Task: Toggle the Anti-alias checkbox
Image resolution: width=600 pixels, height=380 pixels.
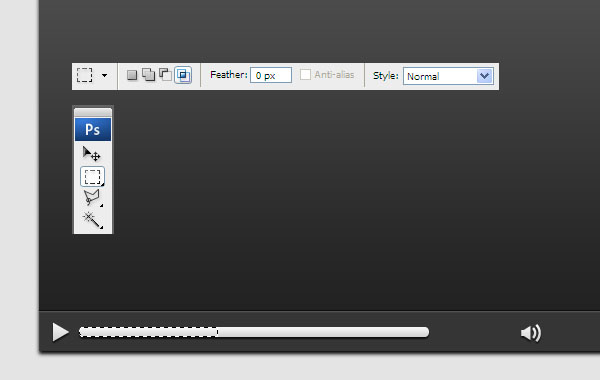Action: tap(305, 75)
